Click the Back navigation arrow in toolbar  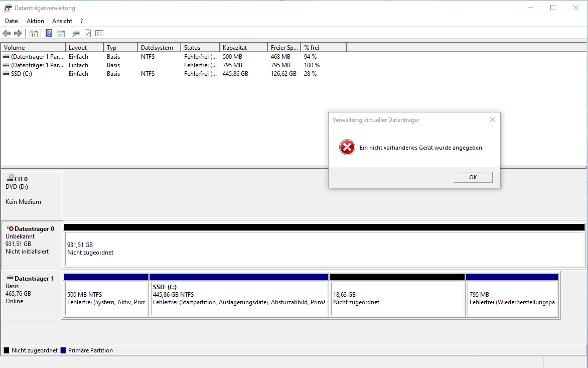(x=7, y=33)
